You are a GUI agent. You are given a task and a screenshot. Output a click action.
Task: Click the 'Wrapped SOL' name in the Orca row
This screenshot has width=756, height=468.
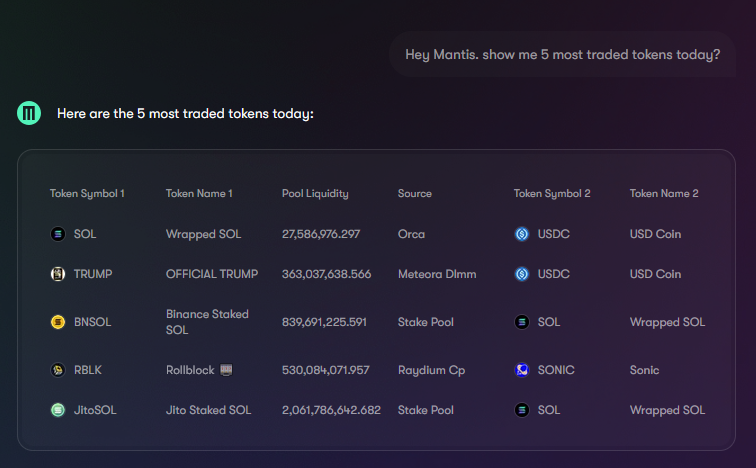click(x=203, y=234)
